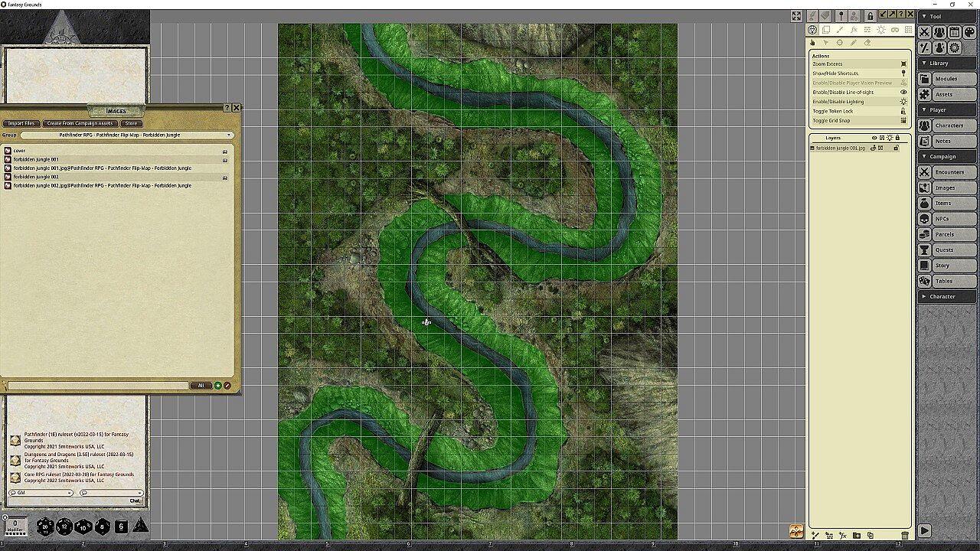The image size is (980, 551).
Task: Open the Combat Tracker crossed-swords icon
Action: (x=924, y=32)
